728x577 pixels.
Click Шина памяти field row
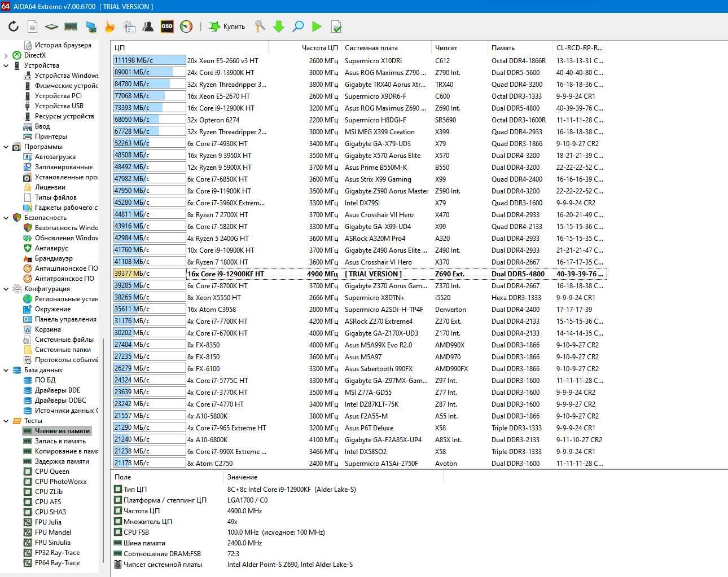[x=188, y=543]
